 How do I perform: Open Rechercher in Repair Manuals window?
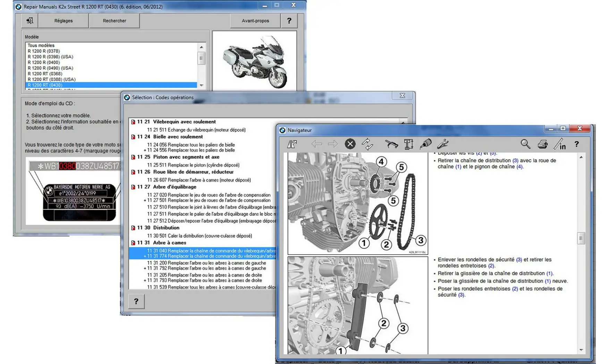click(115, 21)
